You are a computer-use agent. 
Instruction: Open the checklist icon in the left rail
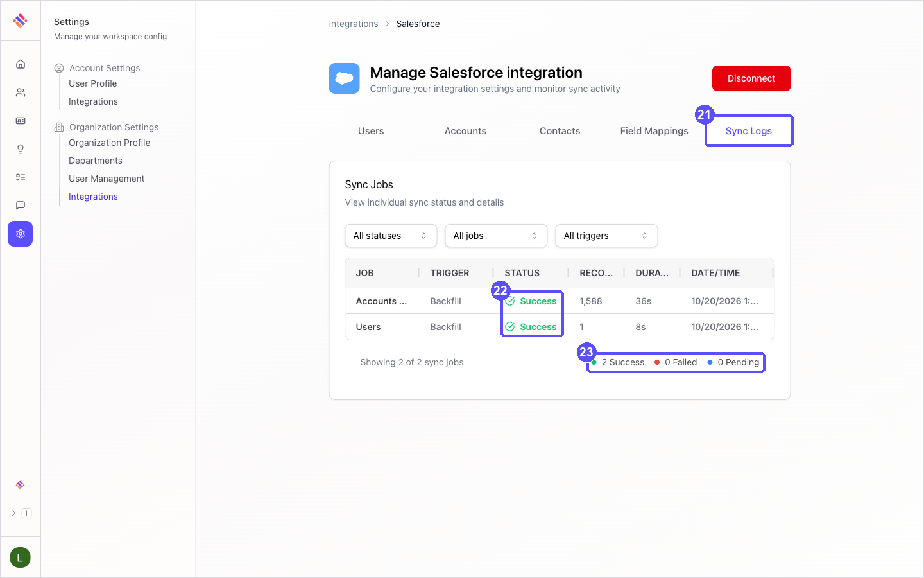[21, 177]
